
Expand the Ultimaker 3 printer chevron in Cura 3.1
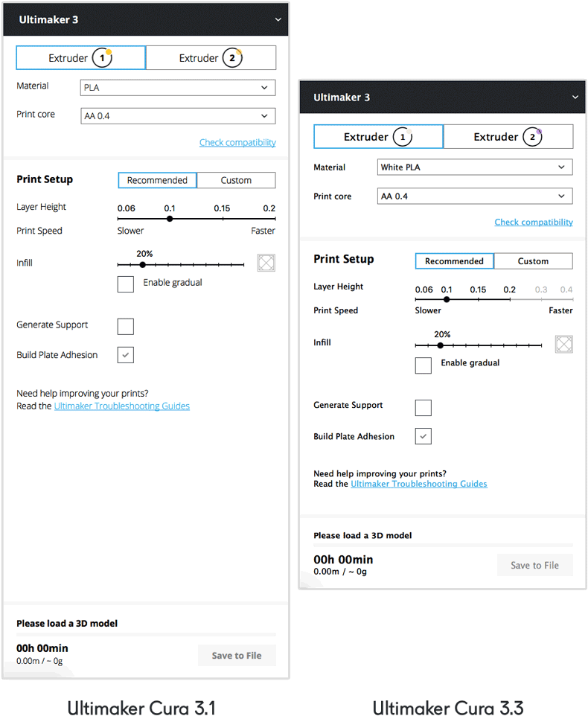pos(278,19)
